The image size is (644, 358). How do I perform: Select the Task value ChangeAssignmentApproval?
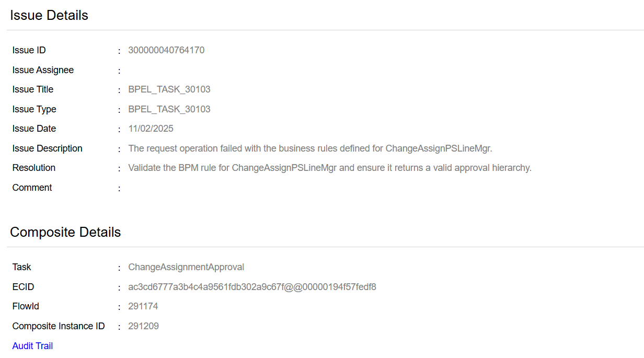click(186, 267)
